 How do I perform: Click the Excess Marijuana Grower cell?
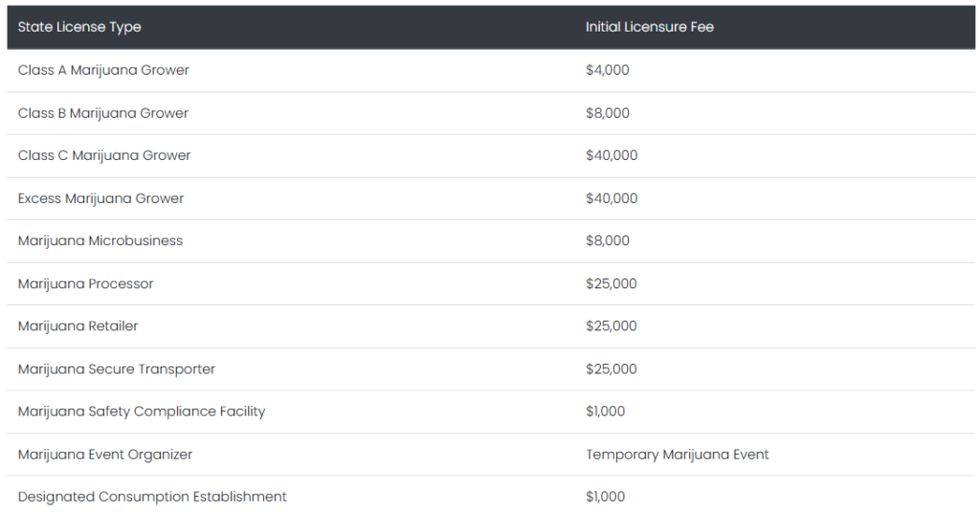pos(100,198)
